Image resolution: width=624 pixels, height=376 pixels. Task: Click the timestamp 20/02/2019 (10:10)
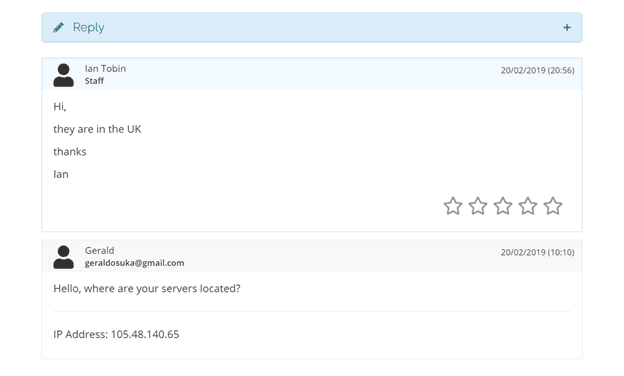pos(537,252)
